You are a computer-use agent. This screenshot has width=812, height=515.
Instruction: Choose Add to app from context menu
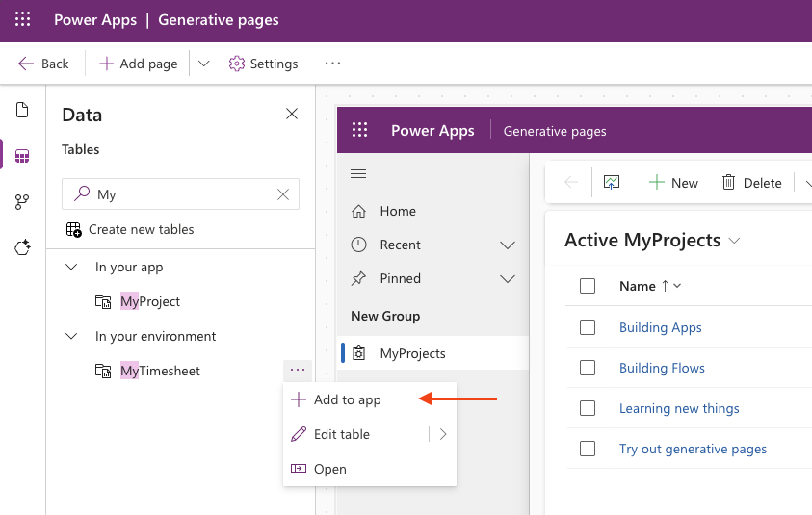[347, 399]
